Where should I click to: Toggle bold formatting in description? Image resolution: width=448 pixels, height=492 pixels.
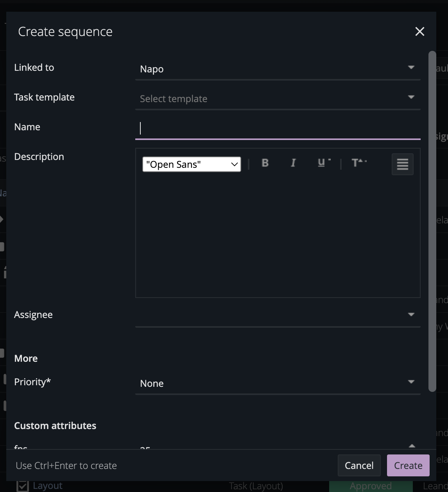click(x=265, y=163)
